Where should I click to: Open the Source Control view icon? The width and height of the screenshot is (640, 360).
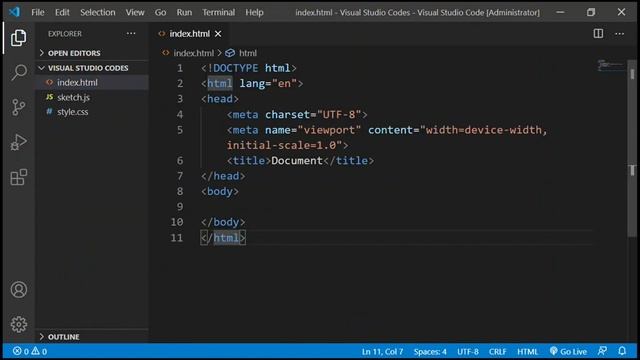point(18,107)
